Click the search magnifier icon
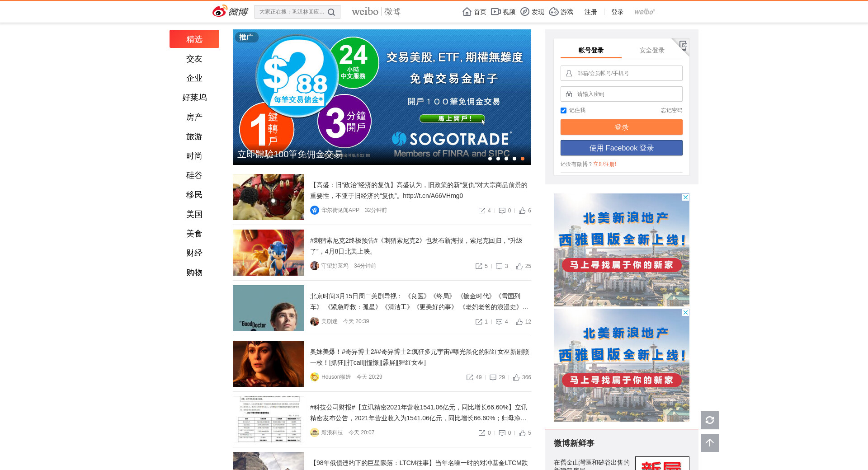The image size is (868, 470). [331, 12]
